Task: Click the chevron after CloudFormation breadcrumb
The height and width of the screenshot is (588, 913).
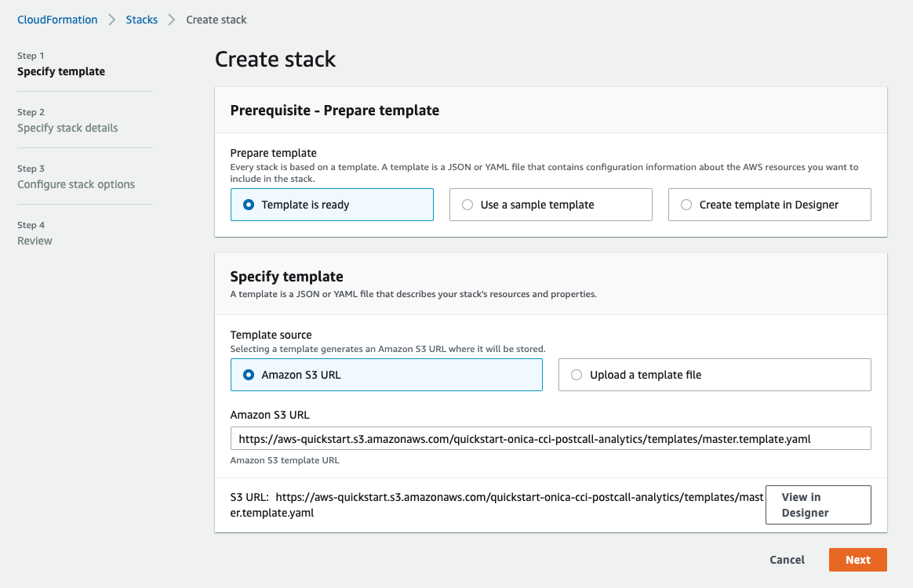Action: [x=112, y=20]
